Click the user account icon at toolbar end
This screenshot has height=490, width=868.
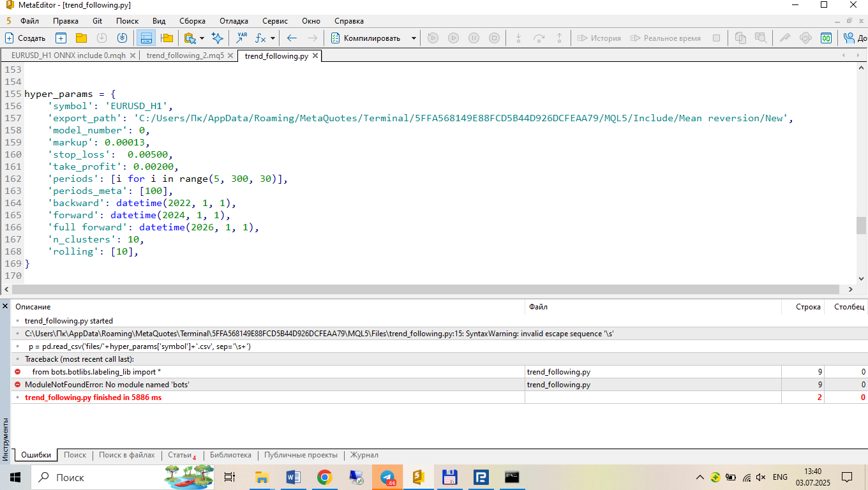pos(850,38)
